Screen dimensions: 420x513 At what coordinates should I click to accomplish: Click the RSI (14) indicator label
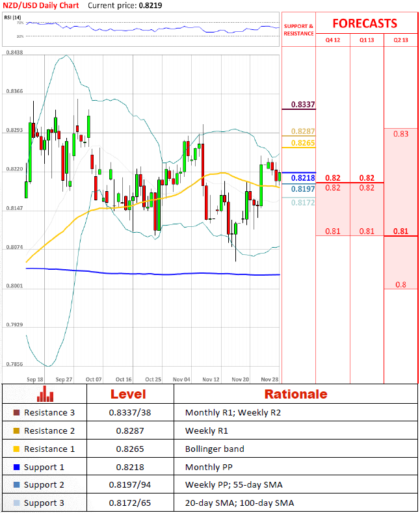coord(14,16)
